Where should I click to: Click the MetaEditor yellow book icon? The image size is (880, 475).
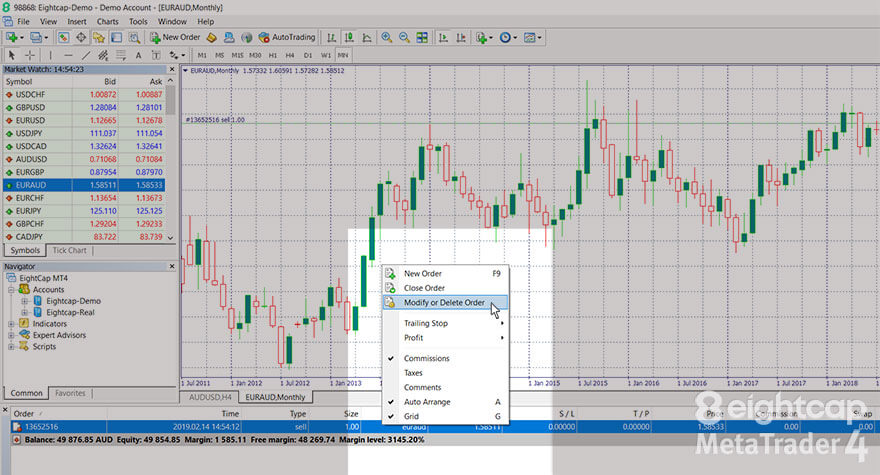click(x=212, y=38)
